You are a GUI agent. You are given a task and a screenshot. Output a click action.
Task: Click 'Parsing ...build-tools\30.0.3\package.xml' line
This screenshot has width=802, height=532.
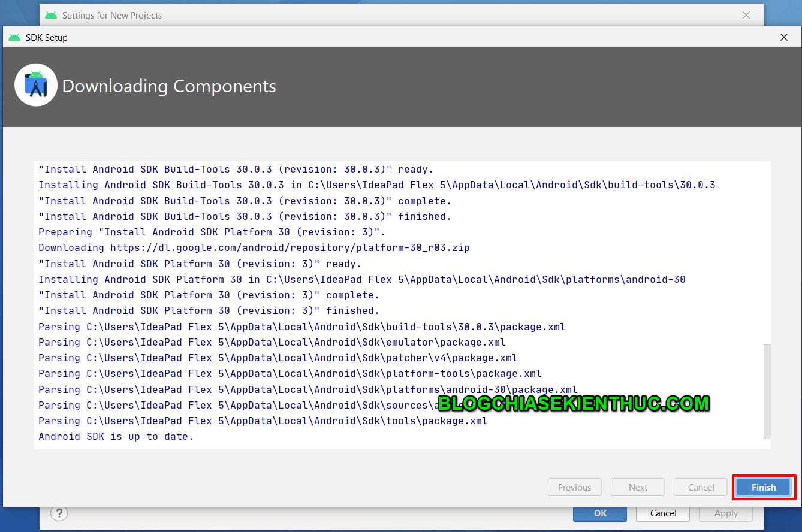(x=302, y=327)
